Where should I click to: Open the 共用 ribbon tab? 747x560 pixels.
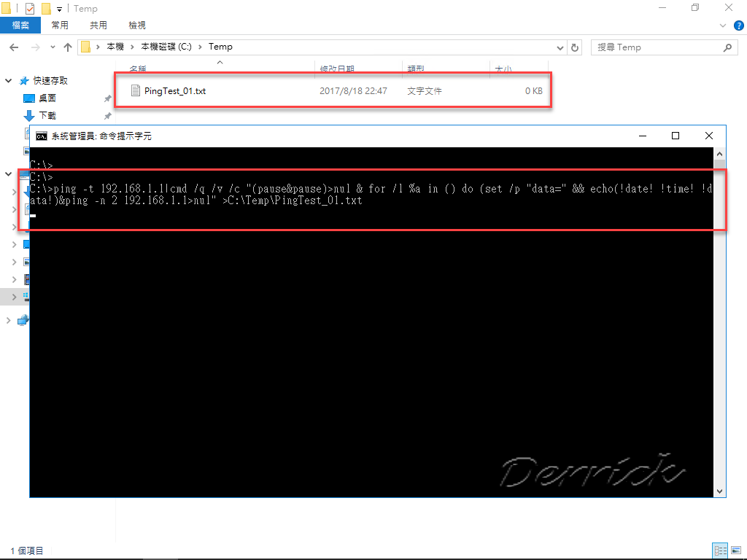click(98, 25)
